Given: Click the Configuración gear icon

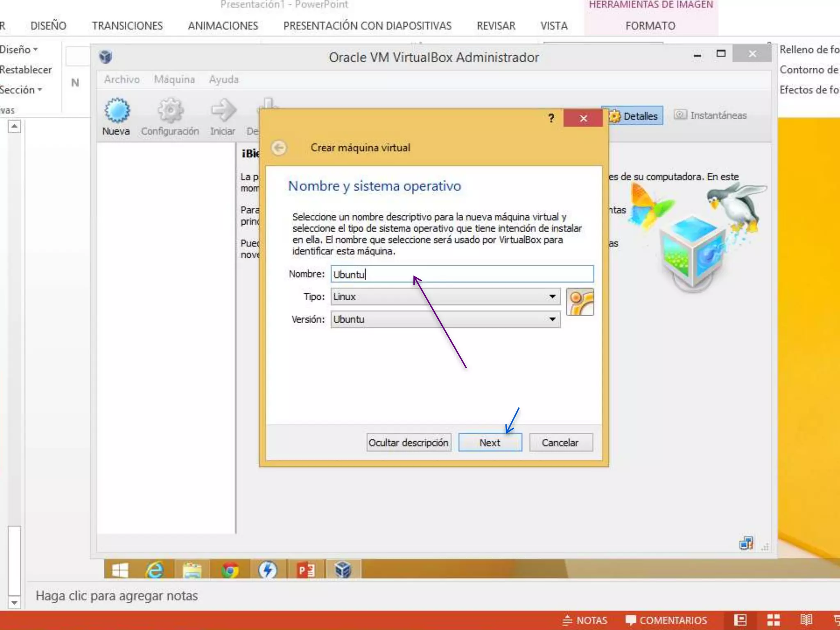Looking at the screenshot, I should [x=170, y=111].
